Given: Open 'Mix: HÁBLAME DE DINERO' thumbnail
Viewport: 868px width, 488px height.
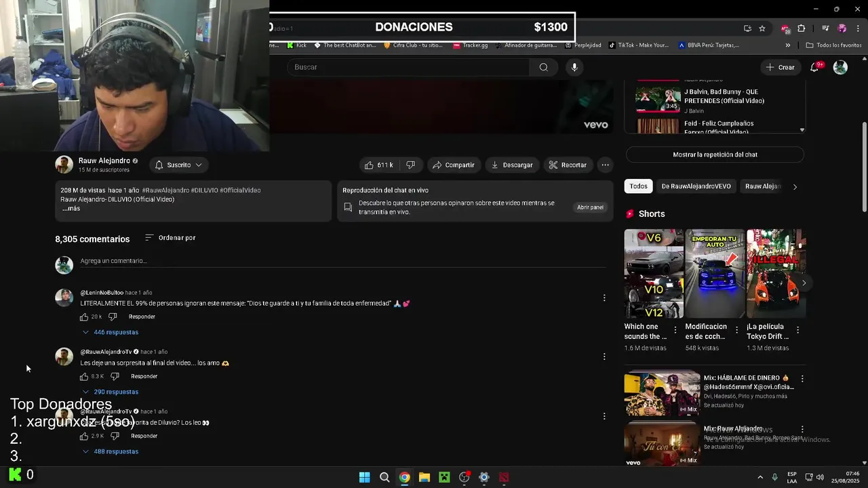Looking at the screenshot, I should pyautogui.click(x=662, y=393).
